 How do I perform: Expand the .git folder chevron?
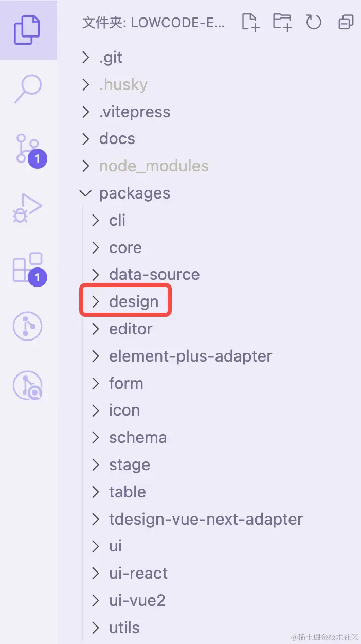tap(86, 58)
